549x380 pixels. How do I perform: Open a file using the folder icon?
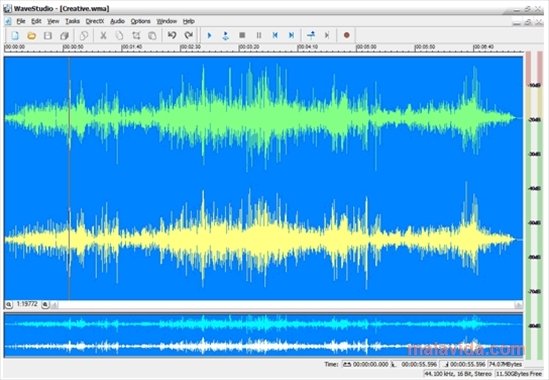[32, 35]
